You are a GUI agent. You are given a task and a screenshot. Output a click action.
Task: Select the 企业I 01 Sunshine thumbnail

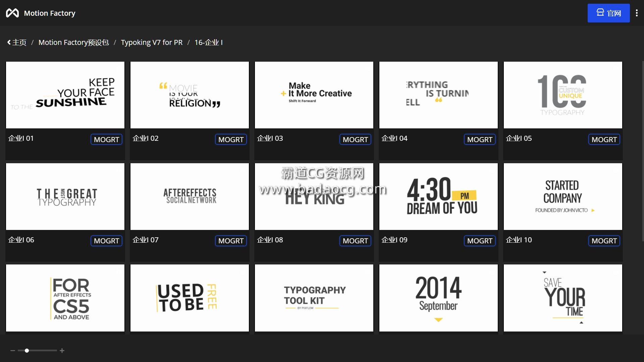(65, 95)
